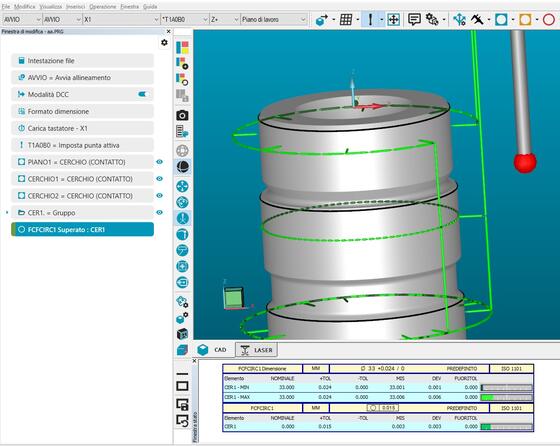Click the four-arrow pan mode icon
The height and width of the screenshot is (446, 560).
pyautogui.click(x=182, y=186)
